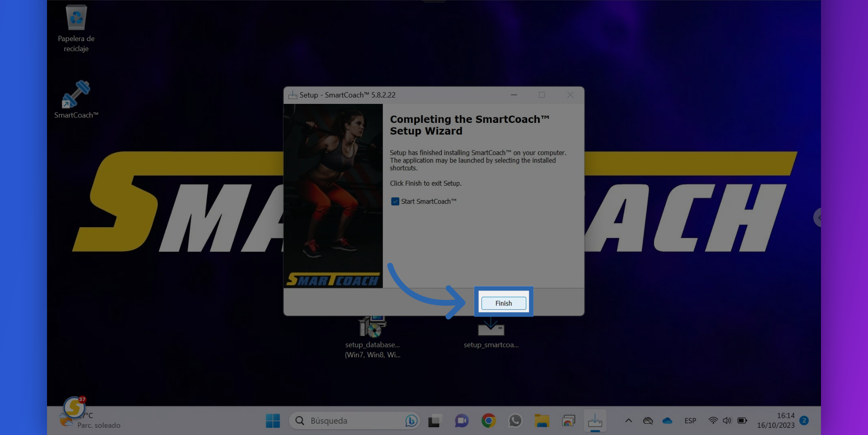Open Bing chat icon in search box
The width and height of the screenshot is (868, 435).
click(411, 421)
